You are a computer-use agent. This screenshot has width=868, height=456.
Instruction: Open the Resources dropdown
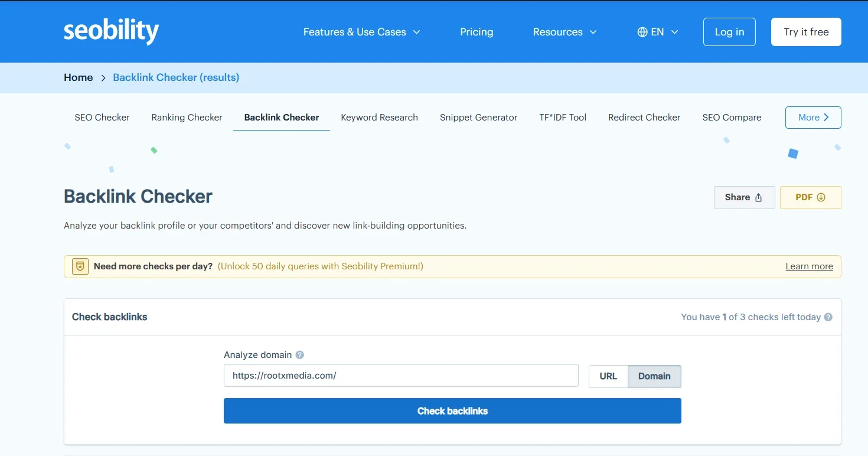coord(565,32)
